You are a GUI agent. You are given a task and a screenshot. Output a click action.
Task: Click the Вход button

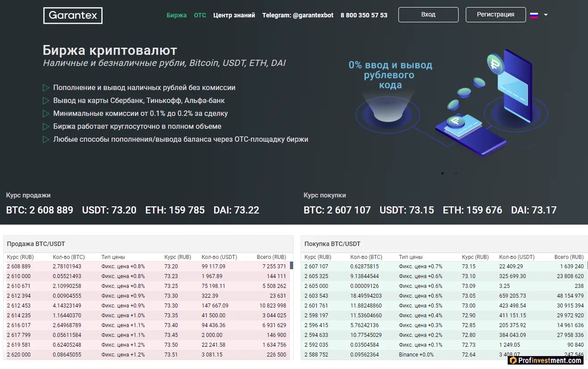click(428, 15)
